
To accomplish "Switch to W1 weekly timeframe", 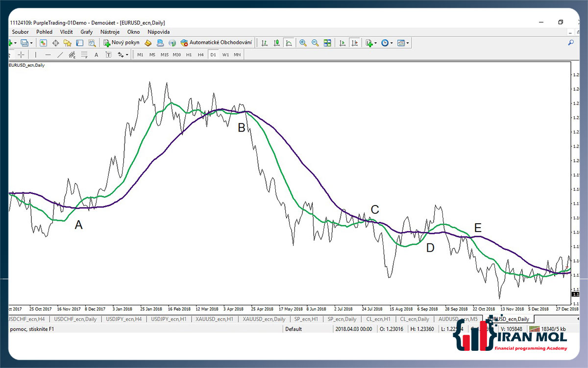I will pos(225,54).
